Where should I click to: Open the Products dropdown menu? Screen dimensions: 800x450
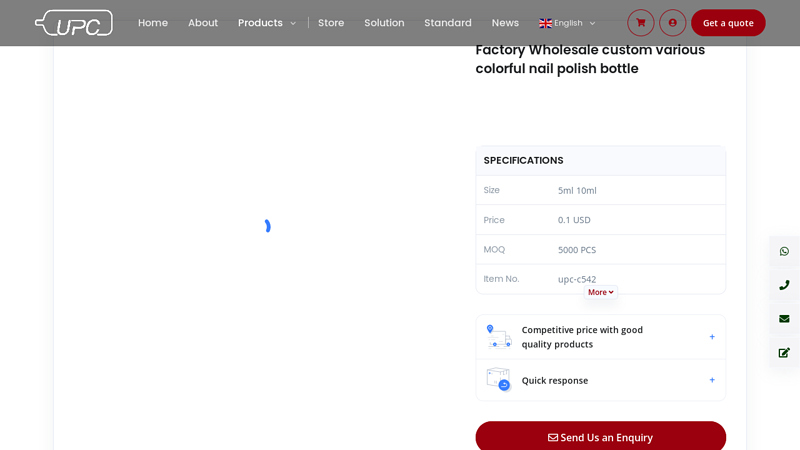click(267, 23)
